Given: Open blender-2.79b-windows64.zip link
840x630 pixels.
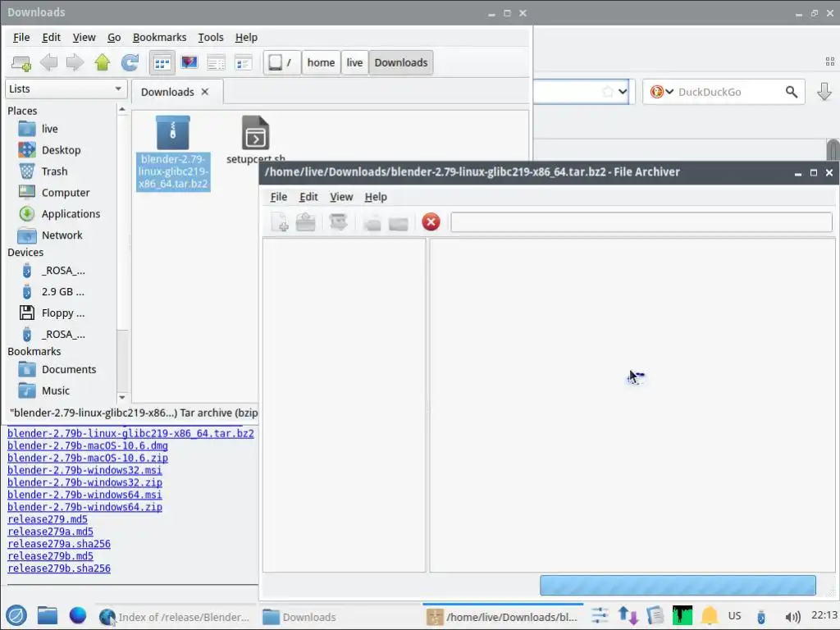Looking at the screenshot, I should tap(84, 507).
